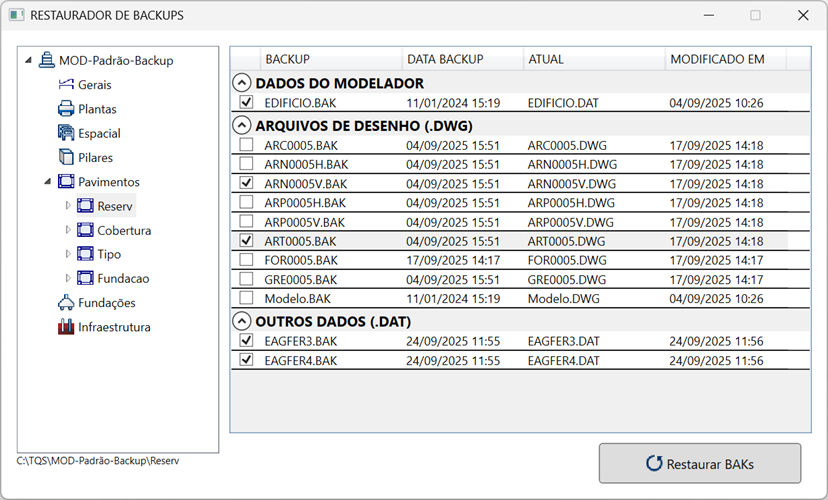Click the Fundações icon in the tree
828x500 pixels.
(x=67, y=303)
